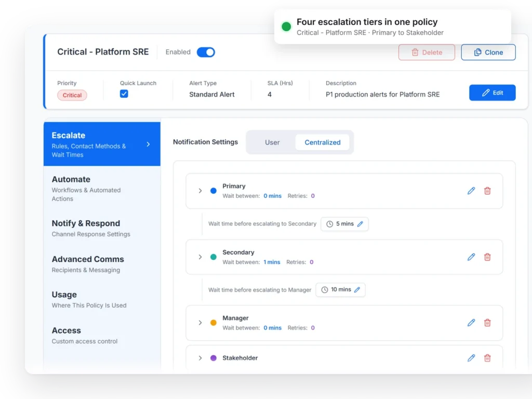Click the 10 mins escalation wait field
Image resolution: width=532 pixels, height=399 pixels.
coord(340,290)
